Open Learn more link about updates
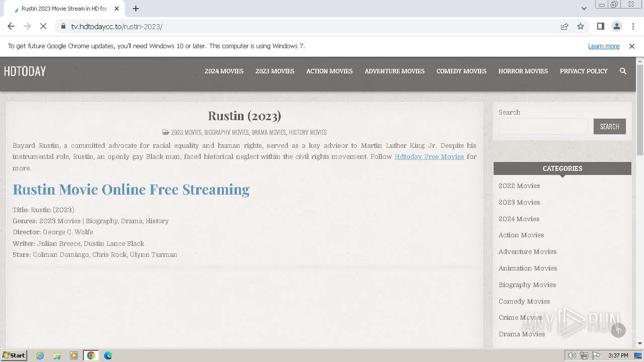 604,46
